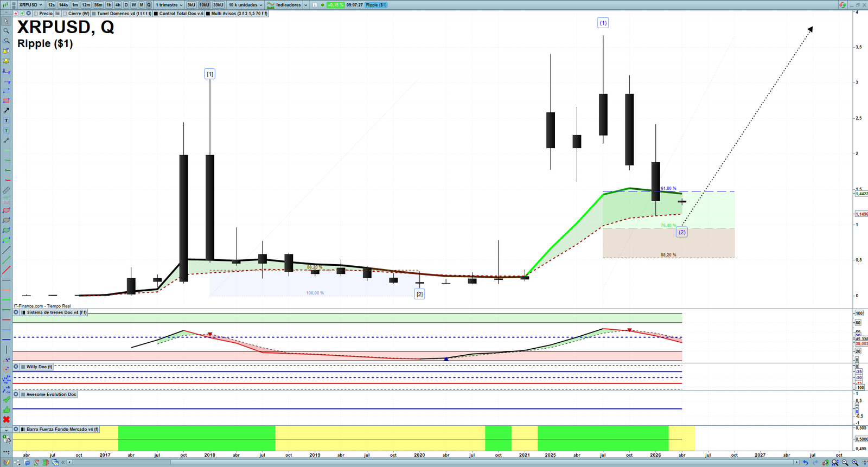The image size is (868, 467).
Task: Select the red diagonal line tool
Action: 6,270
